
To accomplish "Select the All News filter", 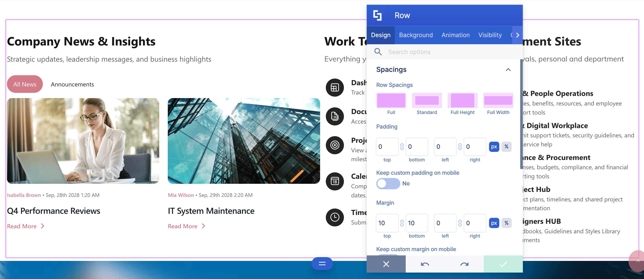I will (25, 84).
